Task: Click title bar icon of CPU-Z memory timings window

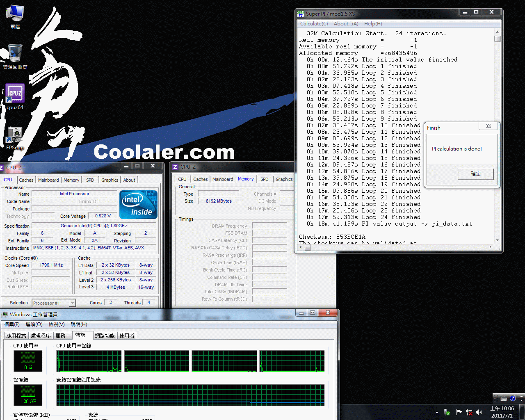Action: point(175,167)
